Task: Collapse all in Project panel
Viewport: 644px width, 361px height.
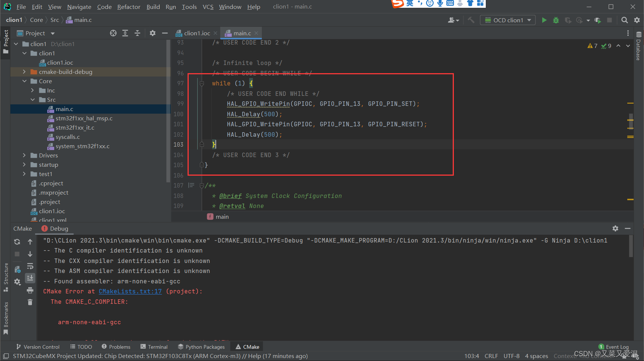Action: click(137, 33)
